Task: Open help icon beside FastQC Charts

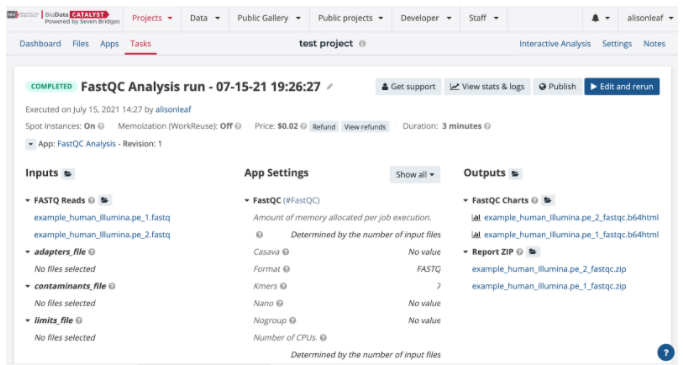Action: (x=534, y=201)
